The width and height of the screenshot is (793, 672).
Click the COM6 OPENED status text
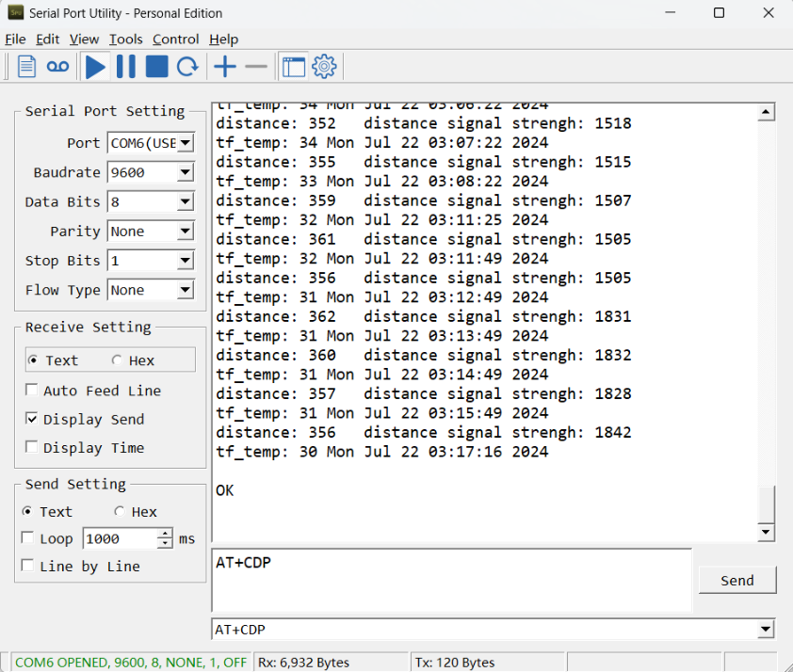131,663
